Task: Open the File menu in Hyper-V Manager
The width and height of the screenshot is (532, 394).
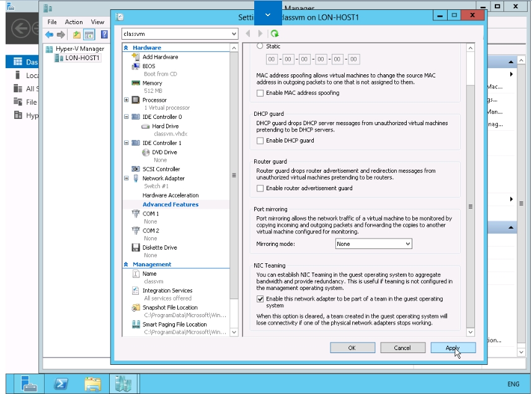Action: pyautogui.click(x=52, y=22)
